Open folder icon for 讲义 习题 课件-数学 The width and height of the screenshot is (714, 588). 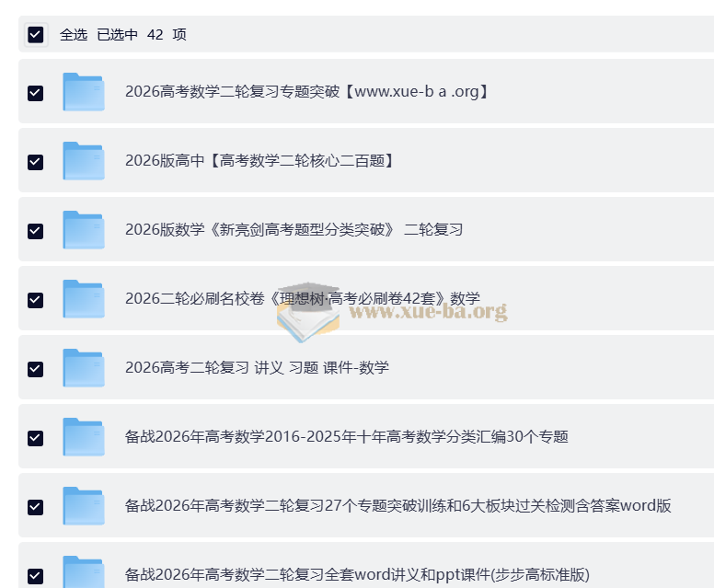[x=83, y=368]
